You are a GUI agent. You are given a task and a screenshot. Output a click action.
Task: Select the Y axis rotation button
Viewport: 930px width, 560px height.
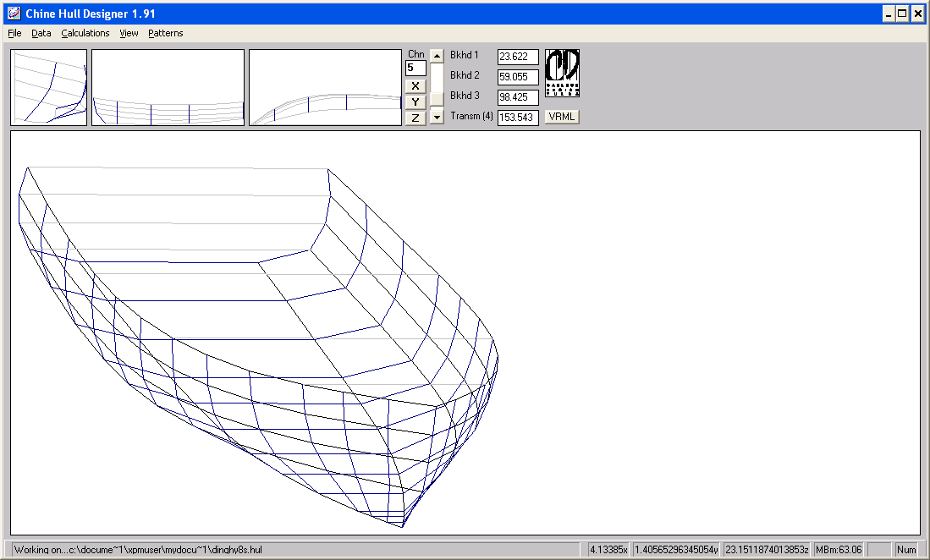pyautogui.click(x=415, y=101)
